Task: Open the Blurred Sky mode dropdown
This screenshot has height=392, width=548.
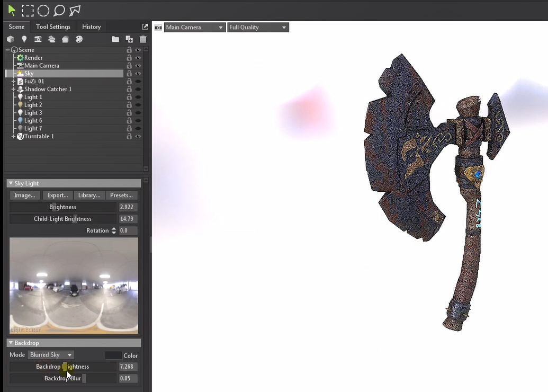Action: (51, 355)
